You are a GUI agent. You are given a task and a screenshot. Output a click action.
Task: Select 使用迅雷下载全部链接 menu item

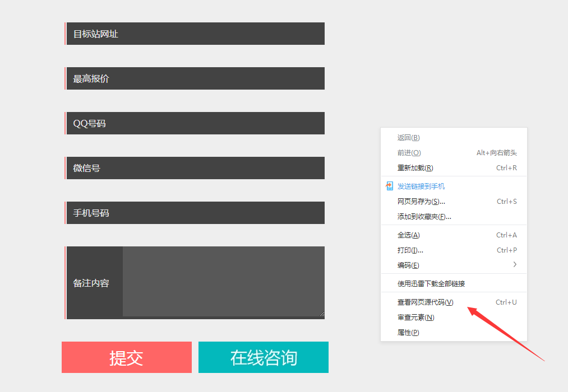tap(431, 283)
